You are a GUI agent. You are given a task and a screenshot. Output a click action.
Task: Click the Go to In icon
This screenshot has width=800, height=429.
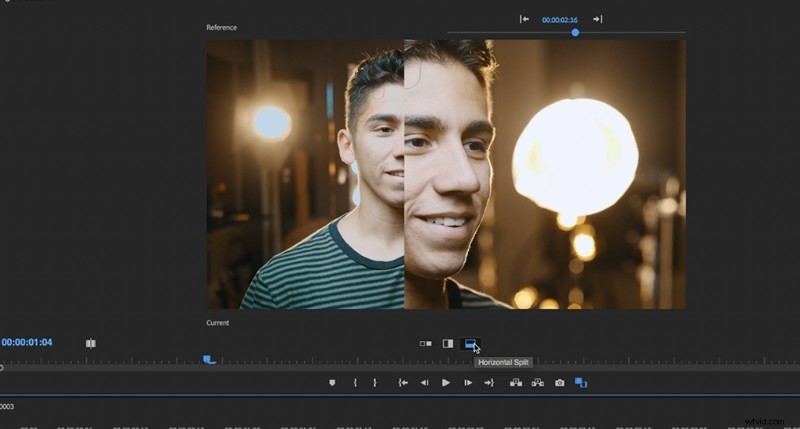[403, 383]
